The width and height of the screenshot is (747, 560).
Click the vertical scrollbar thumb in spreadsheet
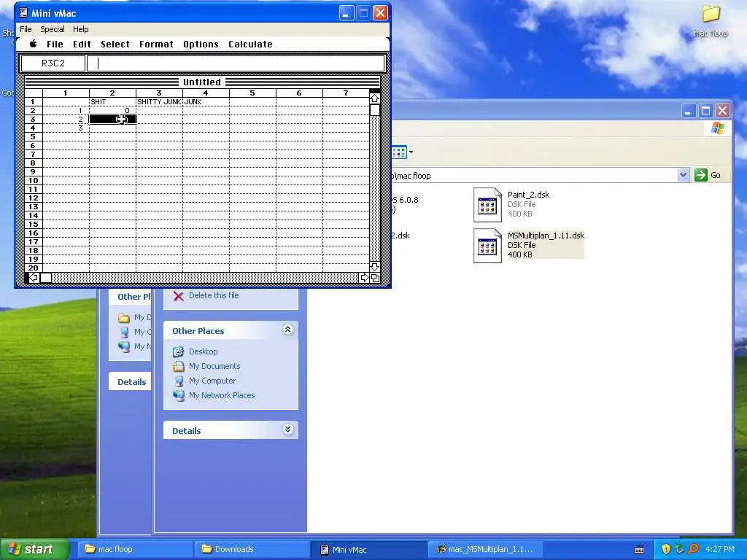point(374,110)
